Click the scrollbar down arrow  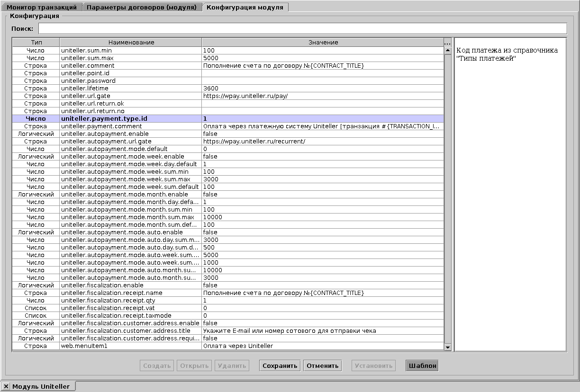447,347
